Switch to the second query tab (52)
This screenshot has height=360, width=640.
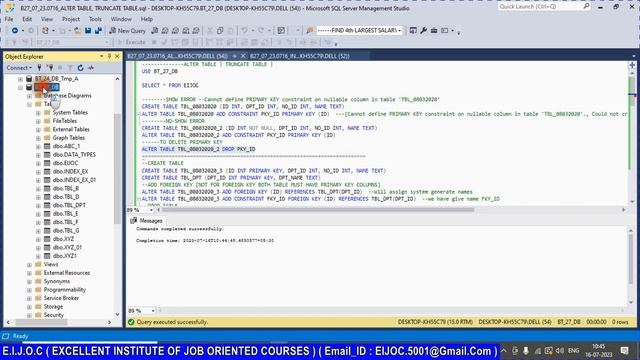click(x=300, y=56)
